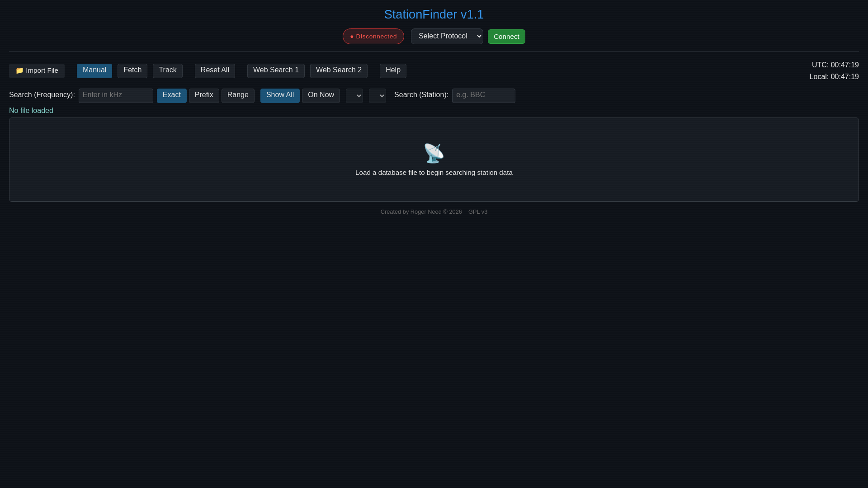
Task: Choose Exact frequency match mode
Action: [172, 95]
